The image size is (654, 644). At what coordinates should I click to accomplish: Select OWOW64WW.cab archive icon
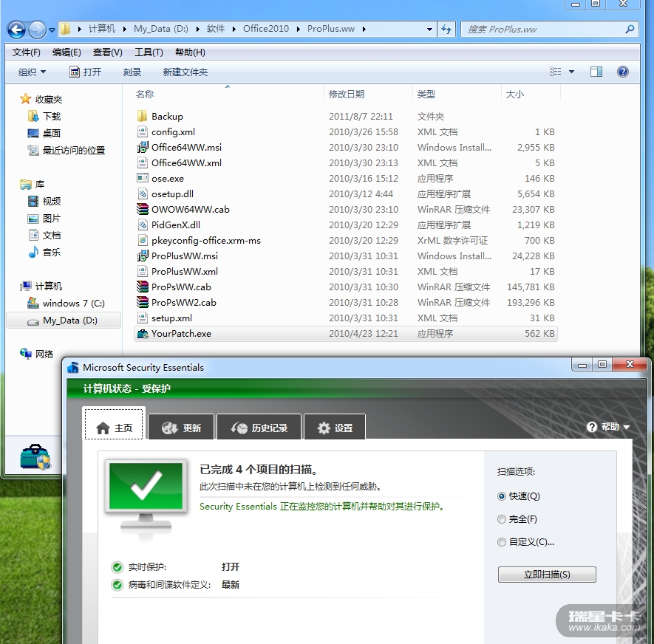point(142,209)
